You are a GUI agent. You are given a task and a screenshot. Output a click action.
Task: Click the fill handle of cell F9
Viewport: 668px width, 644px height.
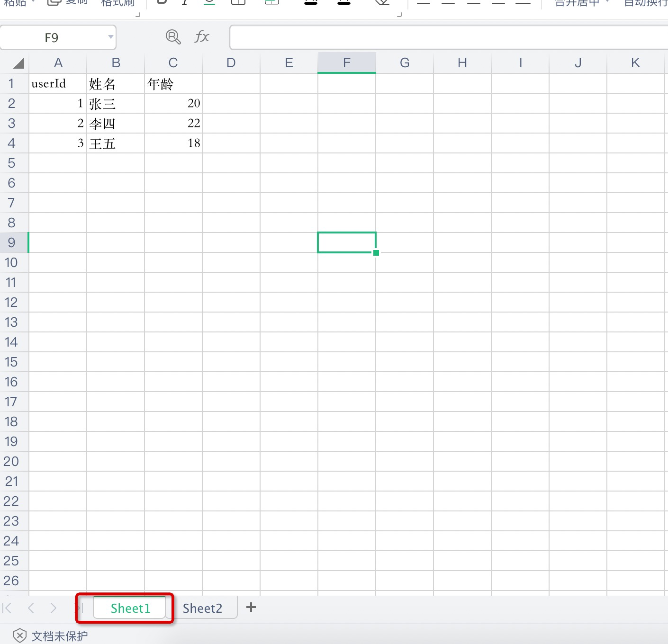[x=376, y=253]
